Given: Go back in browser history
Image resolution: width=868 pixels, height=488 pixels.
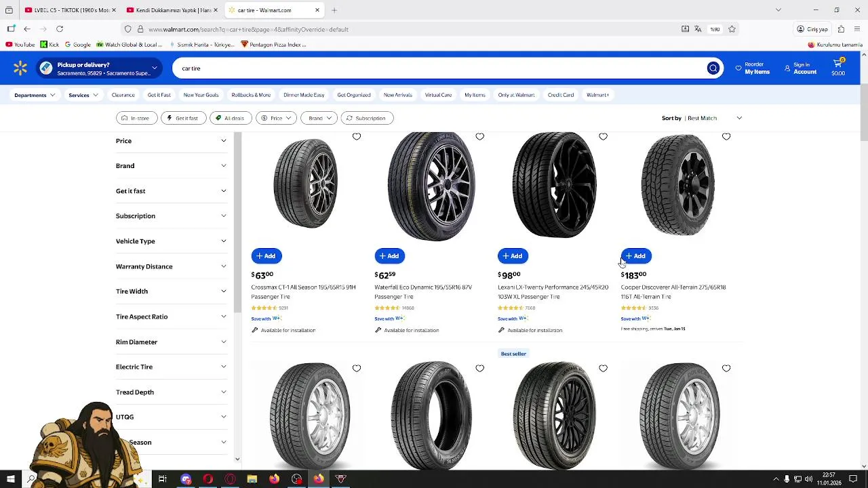Looking at the screenshot, I should [x=27, y=29].
